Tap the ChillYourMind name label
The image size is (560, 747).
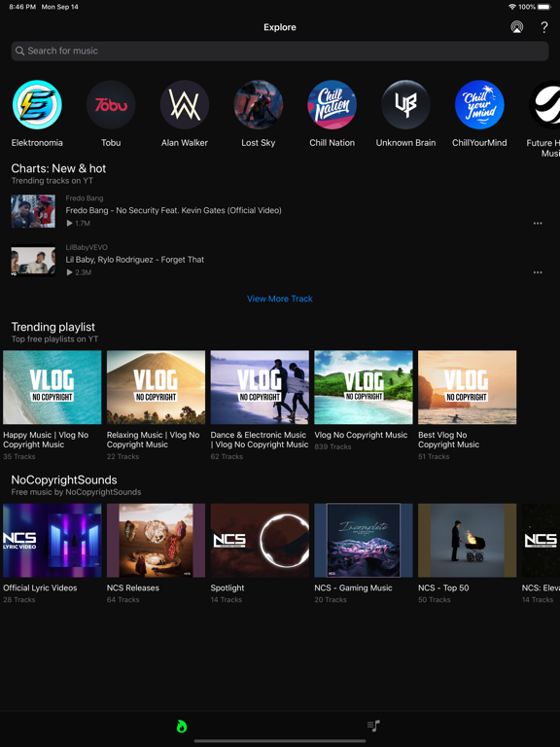tap(479, 142)
